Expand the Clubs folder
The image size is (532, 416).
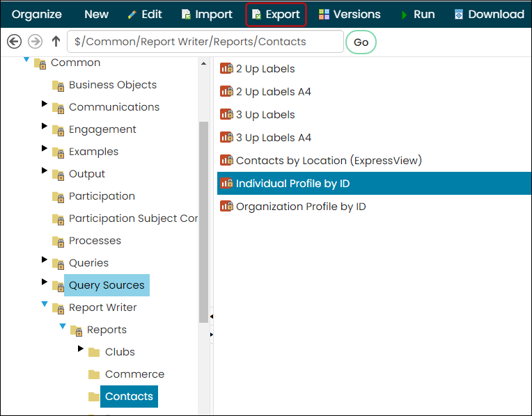point(80,349)
